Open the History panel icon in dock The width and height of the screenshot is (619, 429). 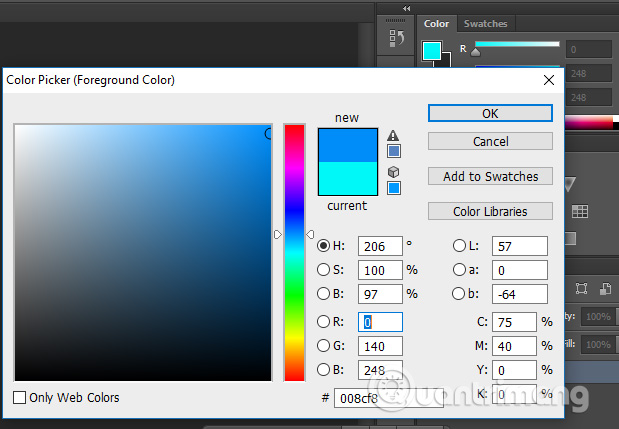pyautogui.click(x=396, y=38)
